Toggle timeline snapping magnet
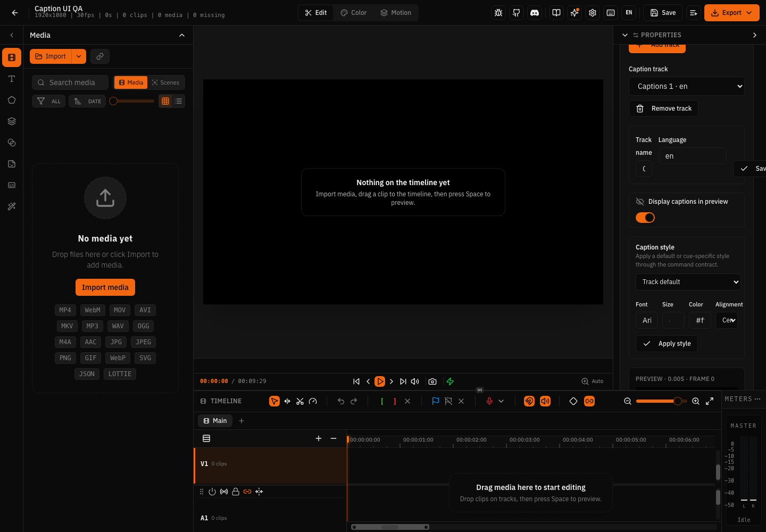 coord(529,401)
